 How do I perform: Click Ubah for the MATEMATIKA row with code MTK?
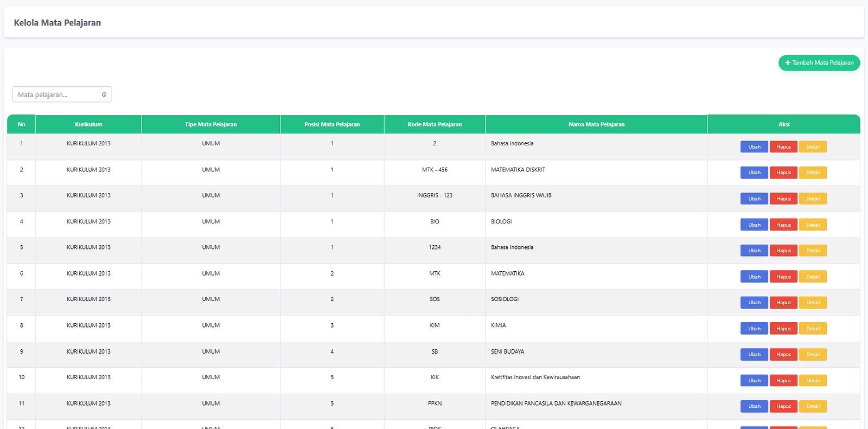click(754, 277)
